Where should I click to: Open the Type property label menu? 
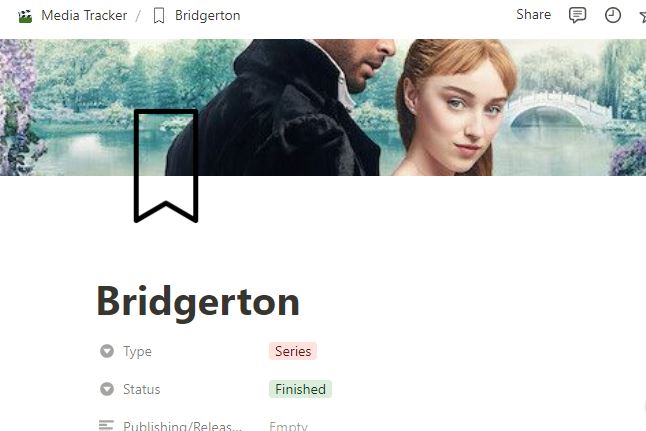(137, 351)
